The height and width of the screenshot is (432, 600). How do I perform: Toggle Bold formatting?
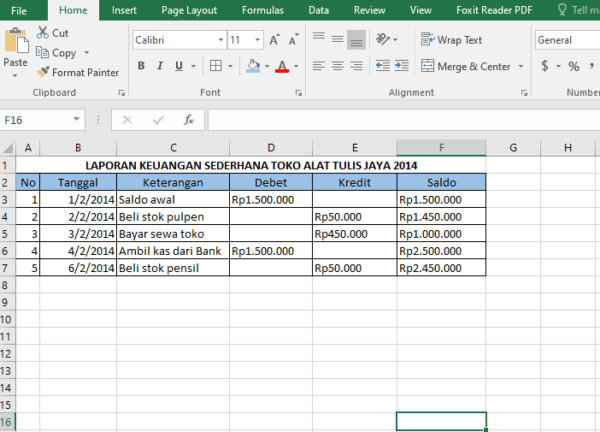[141, 66]
